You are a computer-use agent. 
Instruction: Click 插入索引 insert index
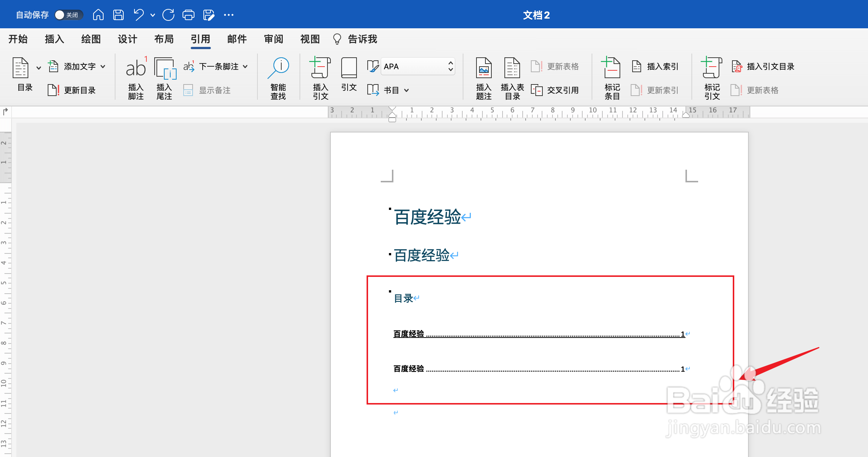coord(655,67)
